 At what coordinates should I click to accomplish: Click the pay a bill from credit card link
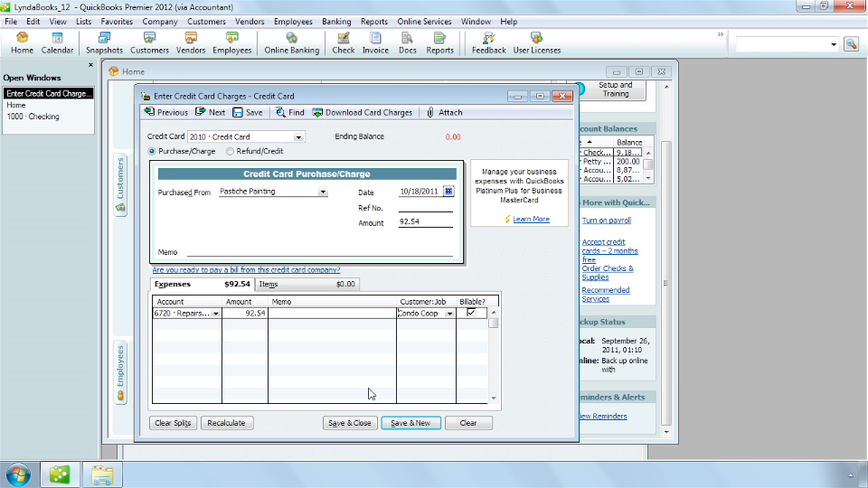(246, 270)
